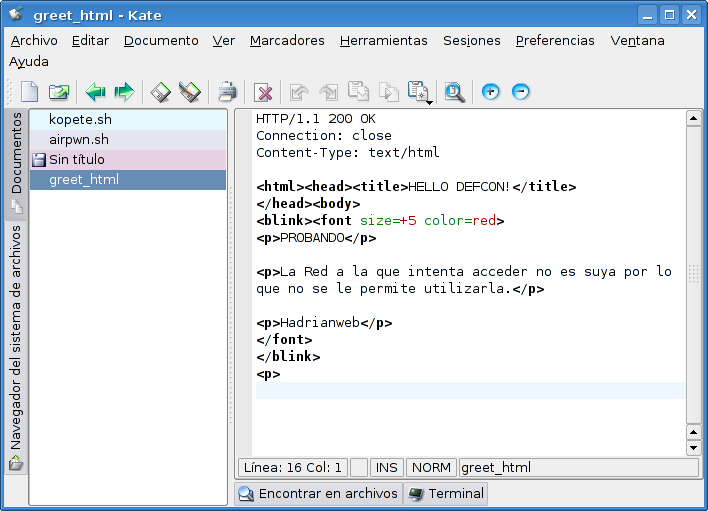Toggle INS insert mode in status bar
The height and width of the screenshot is (511, 708).
pos(387,468)
